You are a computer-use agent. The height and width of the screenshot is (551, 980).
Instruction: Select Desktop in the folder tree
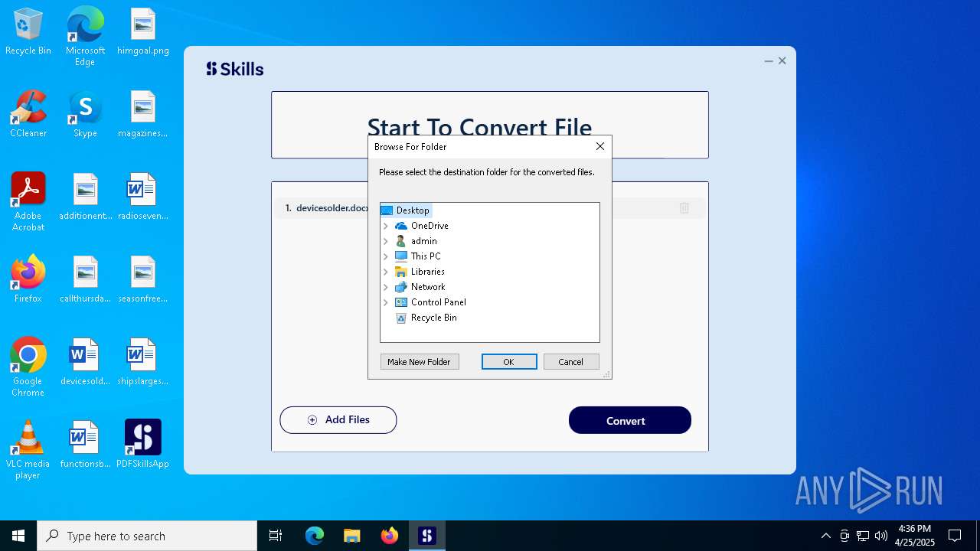pyautogui.click(x=413, y=210)
